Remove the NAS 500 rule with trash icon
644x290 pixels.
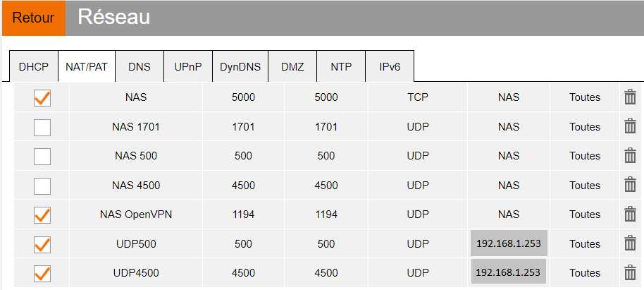click(x=630, y=156)
